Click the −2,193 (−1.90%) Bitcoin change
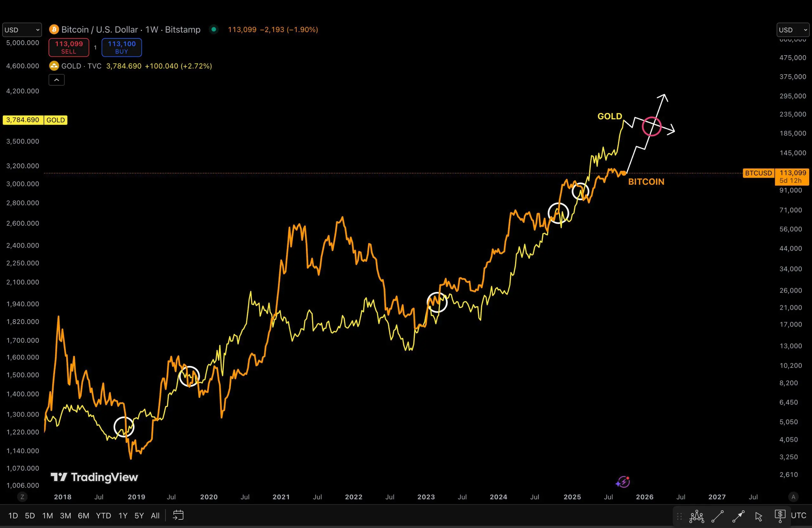812x528 pixels. click(289, 30)
